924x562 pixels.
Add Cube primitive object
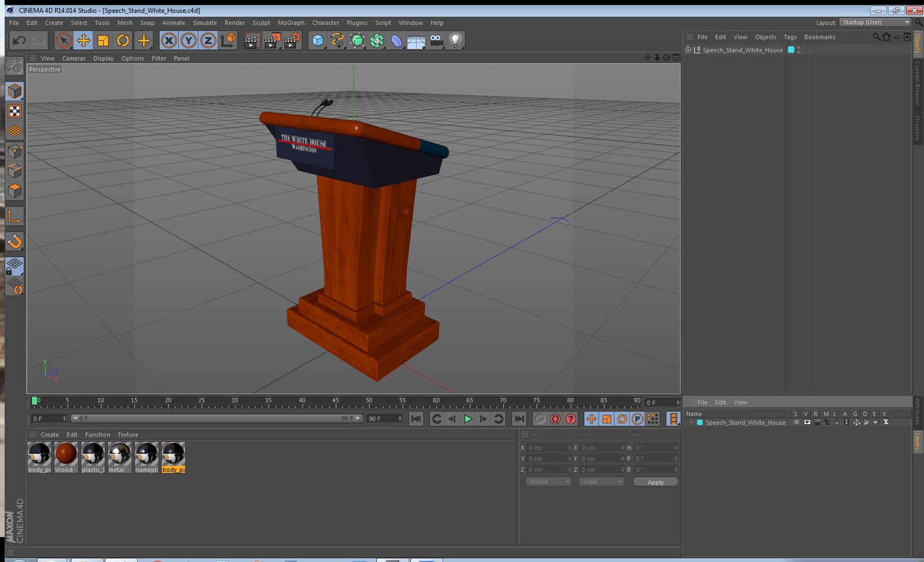point(318,40)
